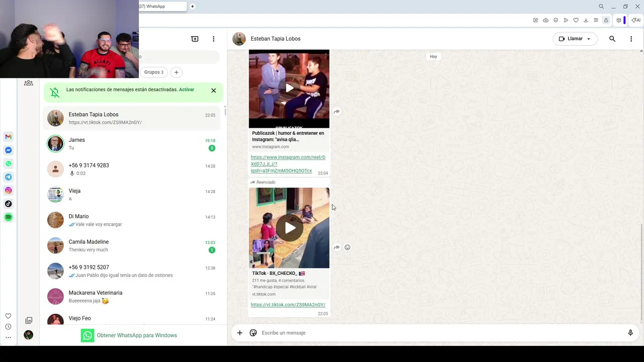
Task: Open browser snapshot camera tool
Action: 545,20
